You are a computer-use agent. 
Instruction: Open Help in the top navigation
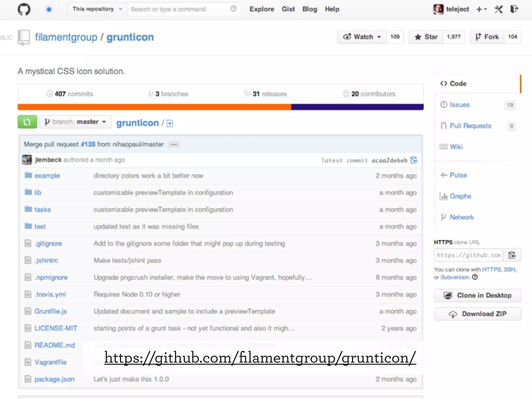pos(332,9)
